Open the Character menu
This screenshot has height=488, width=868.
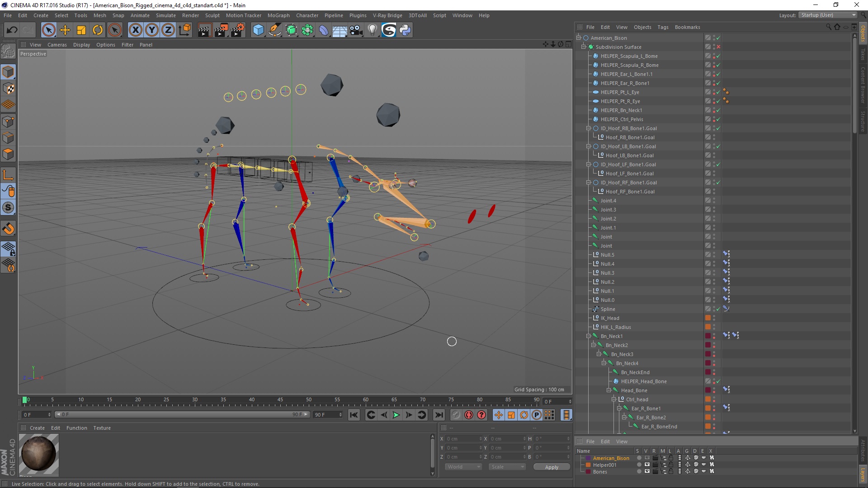coord(307,15)
